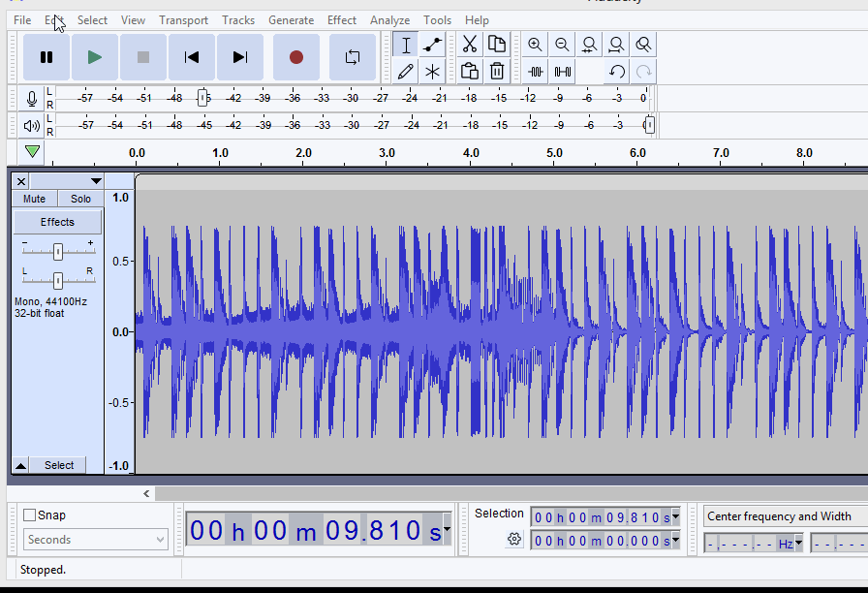
Task: Click the green timeline options triangle
Action: pyautogui.click(x=32, y=151)
